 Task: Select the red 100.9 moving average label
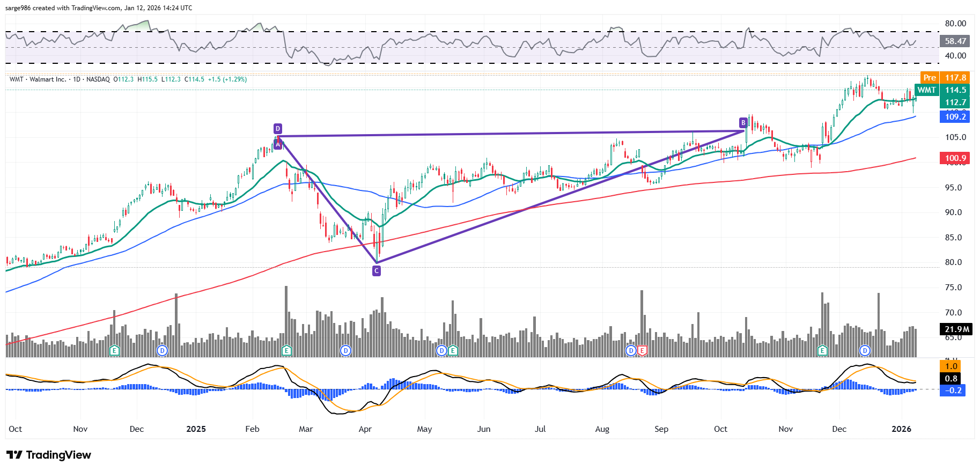pyautogui.click(x=955, y=158)
